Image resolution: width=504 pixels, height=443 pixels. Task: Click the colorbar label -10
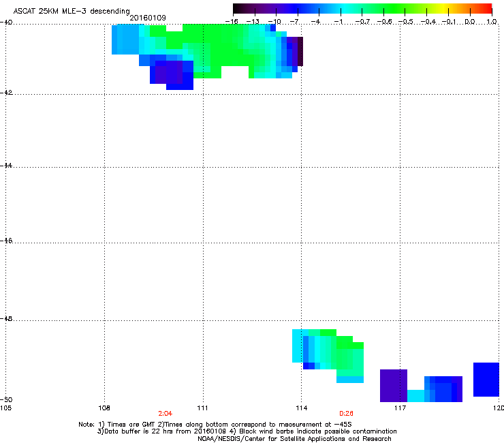[x=274, y=22]
